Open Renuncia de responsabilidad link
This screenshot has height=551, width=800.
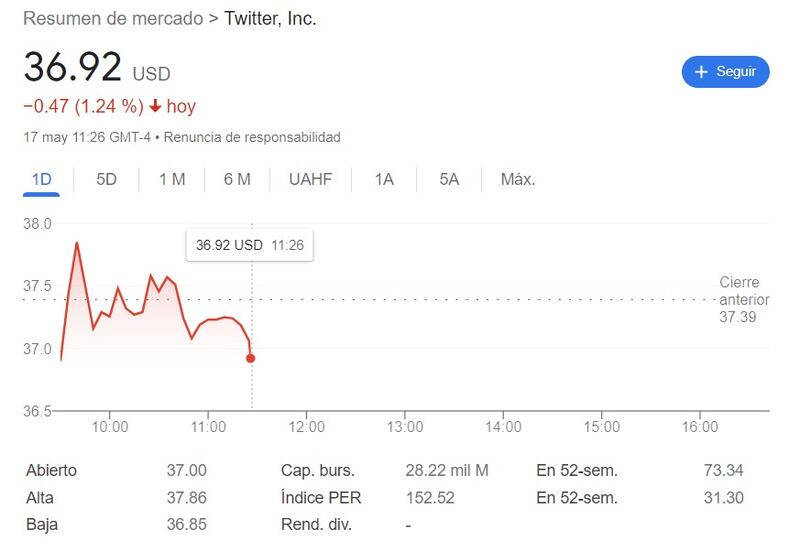251,137
